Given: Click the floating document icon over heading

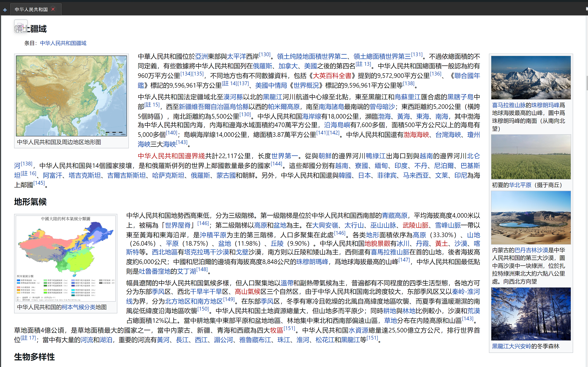Looking at the screenshot, I should [x=21, y=26].
